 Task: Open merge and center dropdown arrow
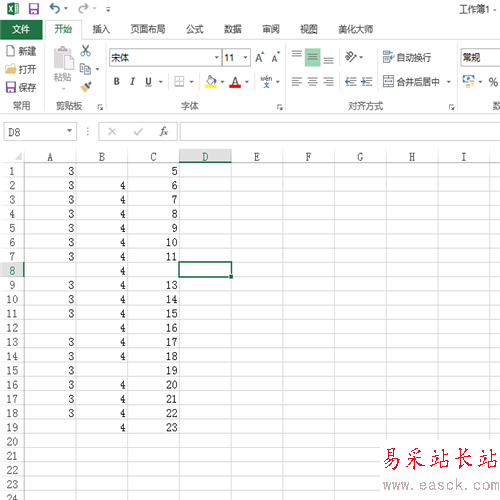click(449, 82)
